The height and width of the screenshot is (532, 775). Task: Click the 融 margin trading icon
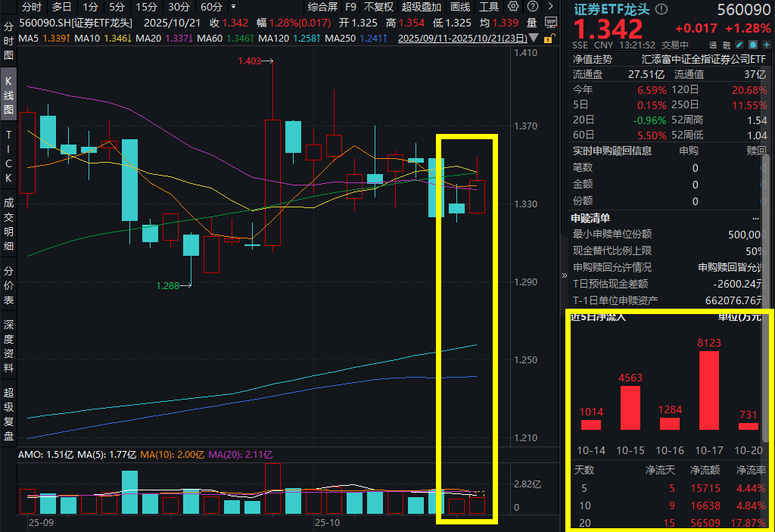pos(727,43)
